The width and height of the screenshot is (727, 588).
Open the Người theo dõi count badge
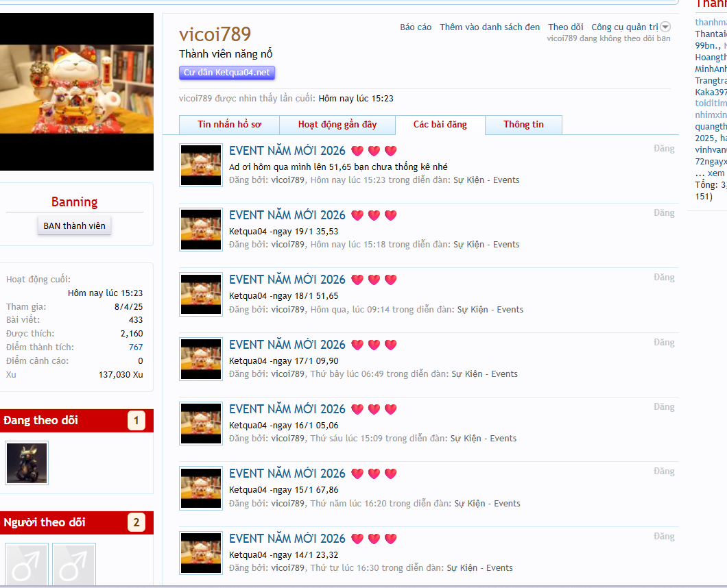pyautogui.click(x=136, y=523)
